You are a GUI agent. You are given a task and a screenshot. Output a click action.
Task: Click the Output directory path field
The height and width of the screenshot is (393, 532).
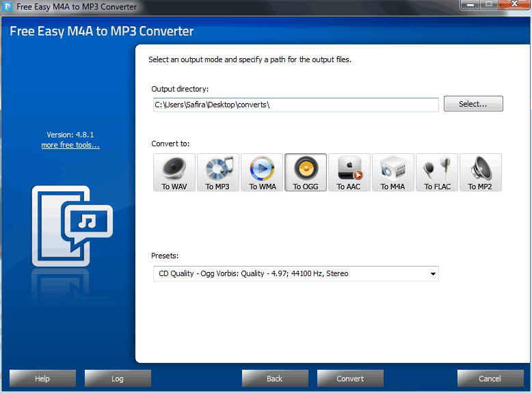[295, 105]
